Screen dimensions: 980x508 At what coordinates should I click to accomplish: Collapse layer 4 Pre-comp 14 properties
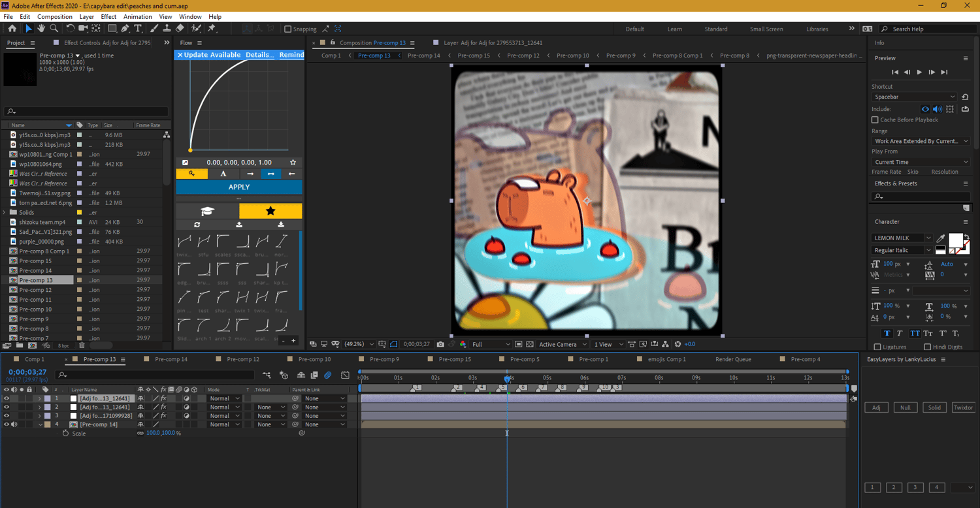[x=39, y=424]
